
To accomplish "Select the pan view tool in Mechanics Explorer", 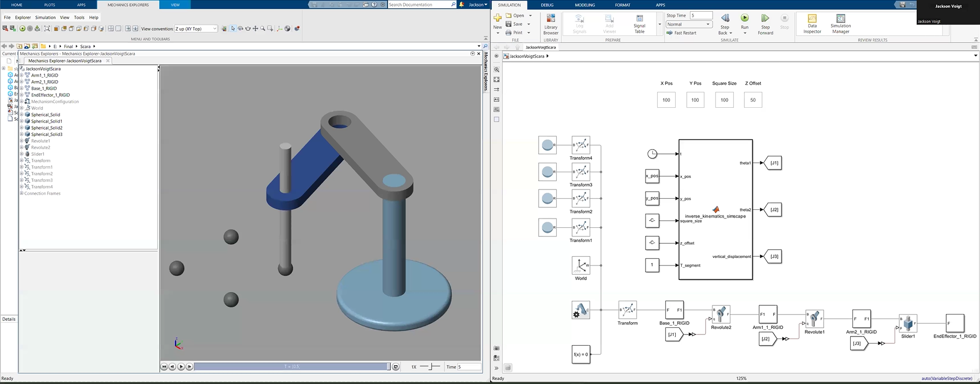I will click(255, 29).
